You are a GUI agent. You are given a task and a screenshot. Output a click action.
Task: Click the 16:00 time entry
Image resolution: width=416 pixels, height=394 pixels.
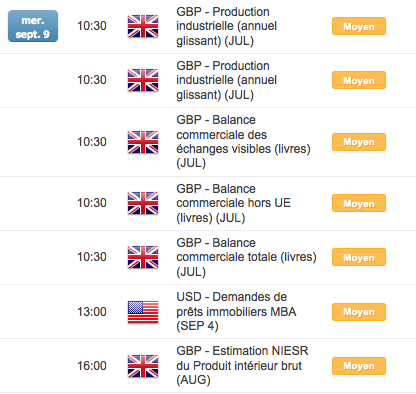(92, 366)
